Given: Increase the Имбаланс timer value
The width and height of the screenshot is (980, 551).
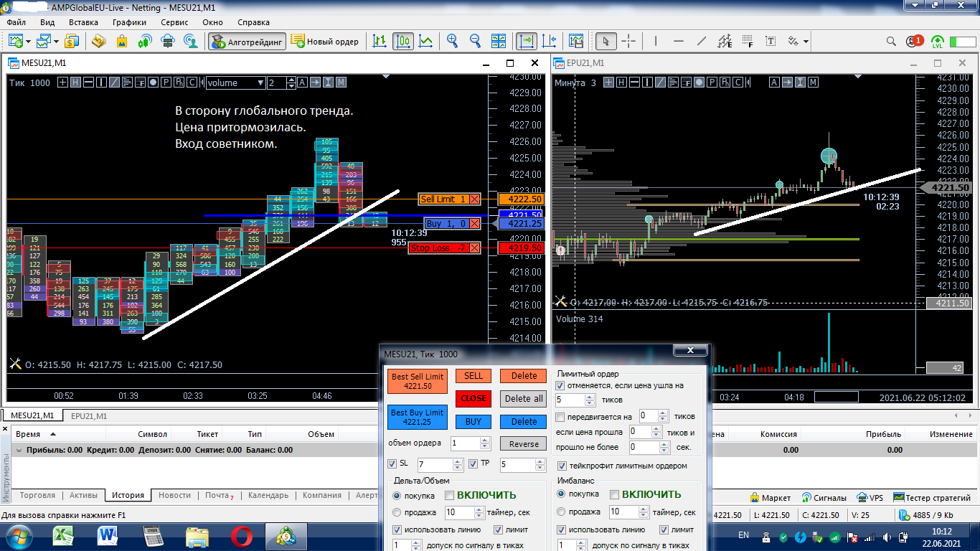Looking at the screenshot, I should coord(642,509).
